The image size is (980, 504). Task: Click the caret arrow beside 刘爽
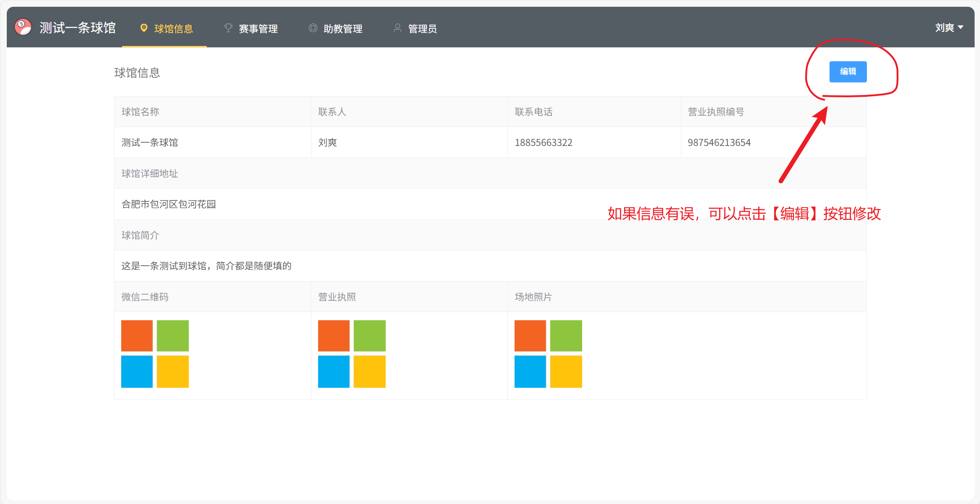(961, 28)
